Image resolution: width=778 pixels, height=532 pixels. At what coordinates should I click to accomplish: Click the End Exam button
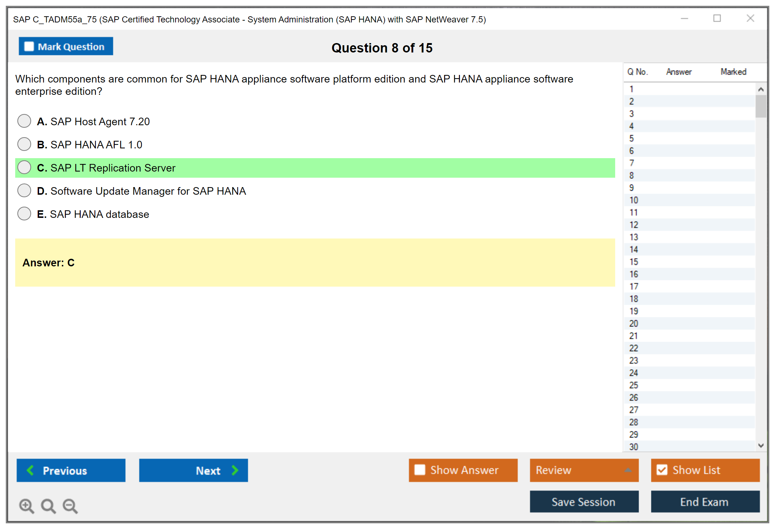705,502
